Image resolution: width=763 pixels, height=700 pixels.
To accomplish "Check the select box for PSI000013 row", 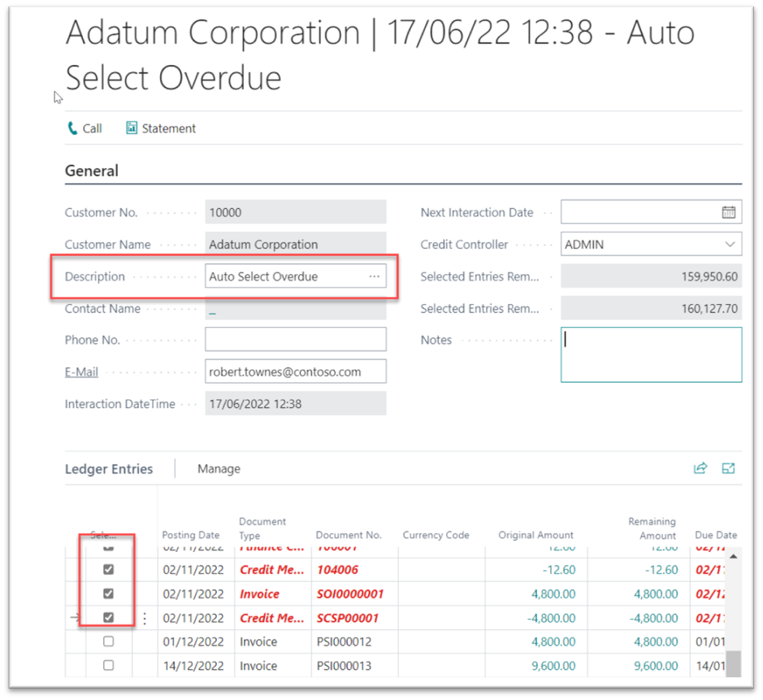I will [x=109, y=665].
